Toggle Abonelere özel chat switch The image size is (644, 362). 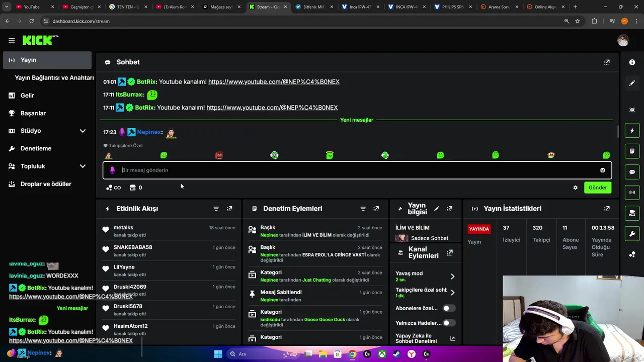coord(448,308)
